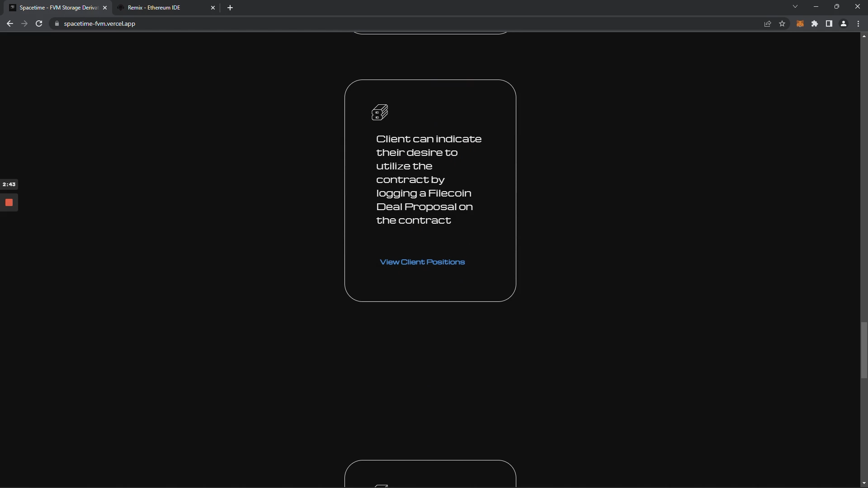Open the MetaMask fox extension
The image size is (868, 488).
[x=800, y=23]
